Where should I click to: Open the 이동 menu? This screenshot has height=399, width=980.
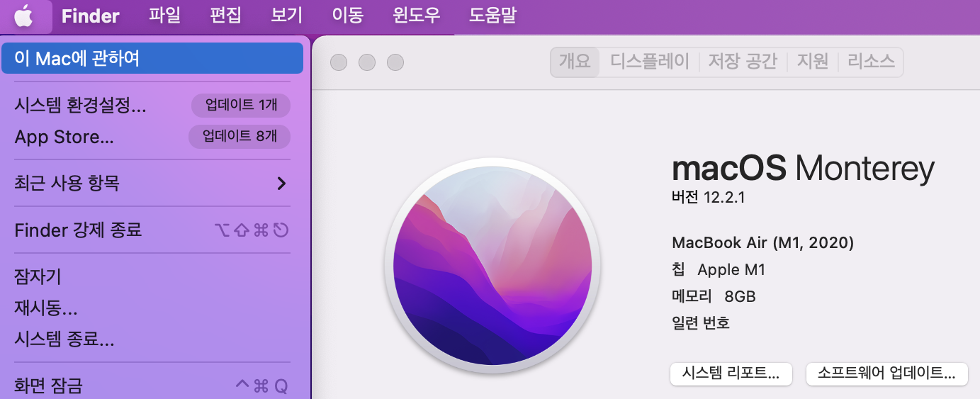pyautogui.click(x=348, y=16)
